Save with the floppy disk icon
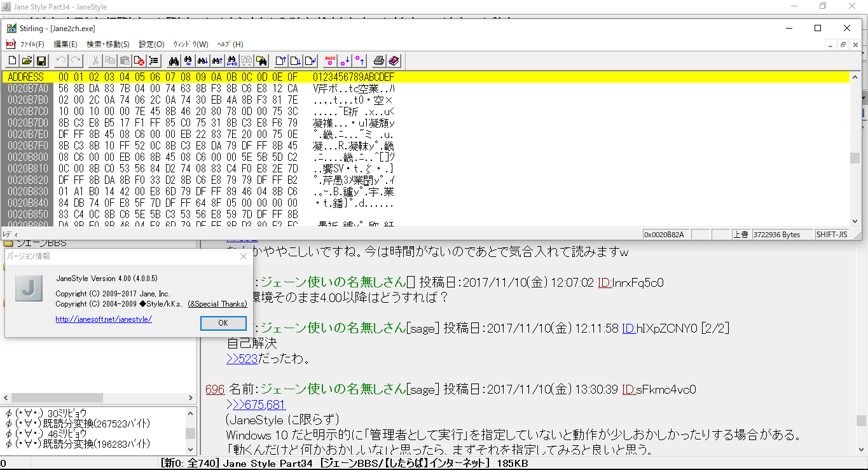868x470 pixels. coord(41,60)
